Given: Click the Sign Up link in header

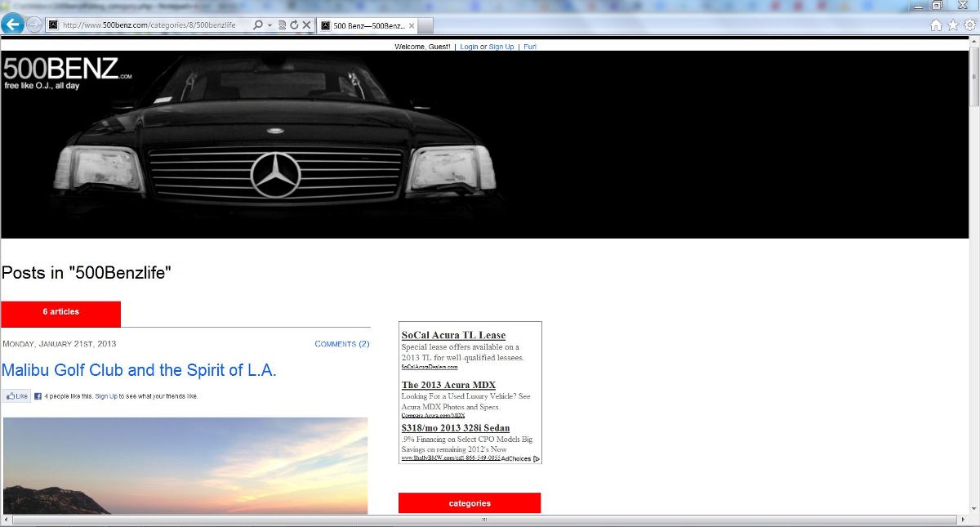Looking at the screenshot, I should (501, 47).
